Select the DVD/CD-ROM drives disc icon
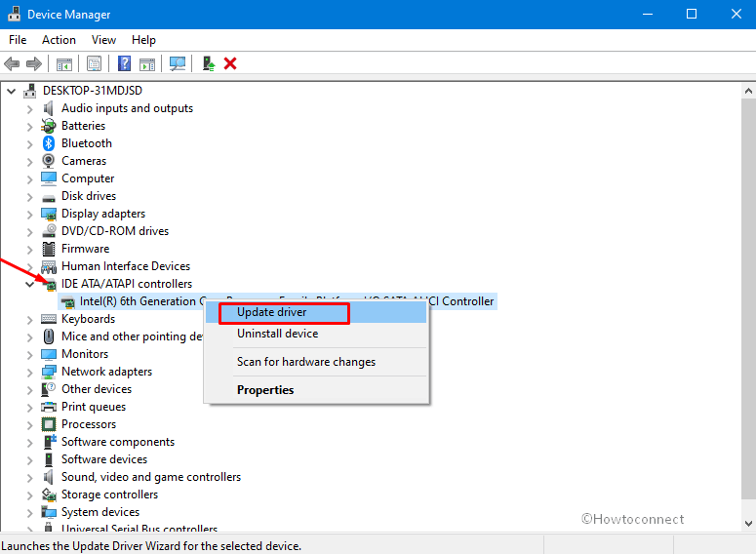 coord(49,231)
